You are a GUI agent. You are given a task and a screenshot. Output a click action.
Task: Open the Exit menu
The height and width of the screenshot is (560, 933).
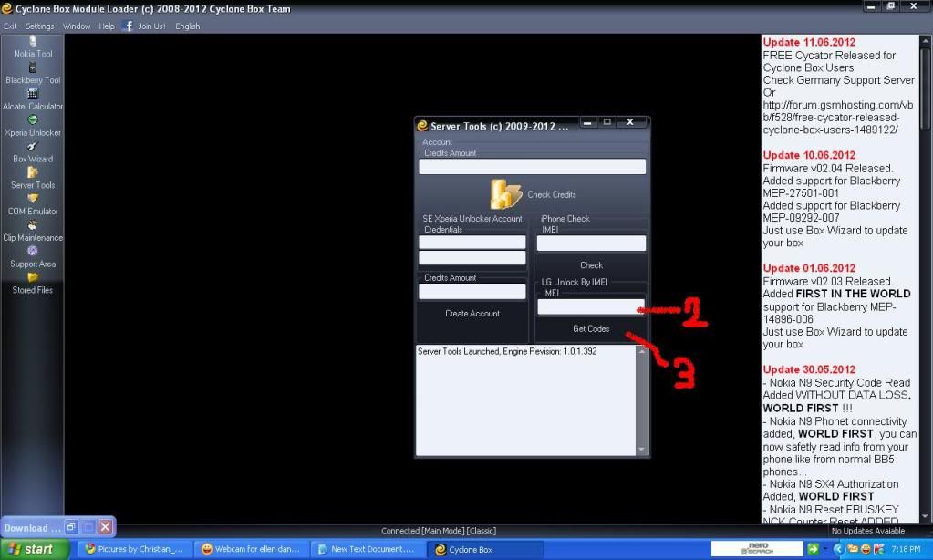[10, 26]
